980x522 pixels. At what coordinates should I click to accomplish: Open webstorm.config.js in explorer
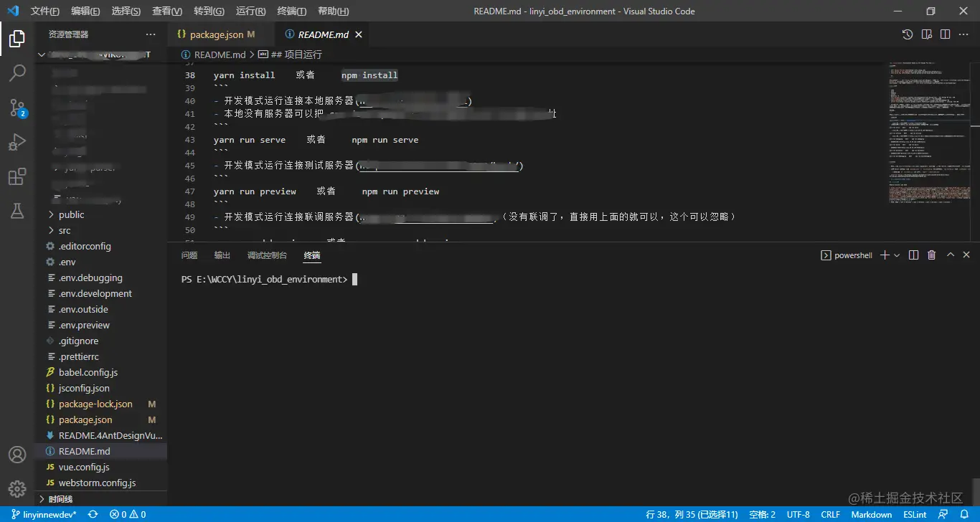100,483
